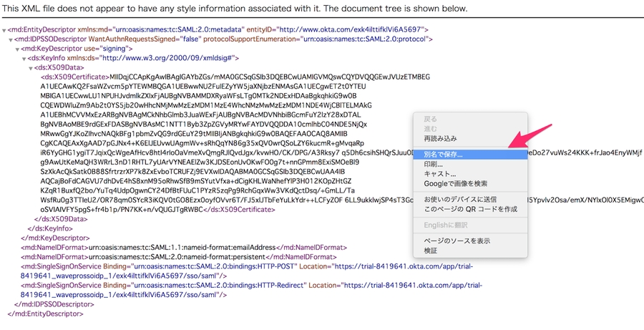This screenshot has height=330, width=644.
Task: Click 印刷... in the context menu
Action: coord(434,164)
